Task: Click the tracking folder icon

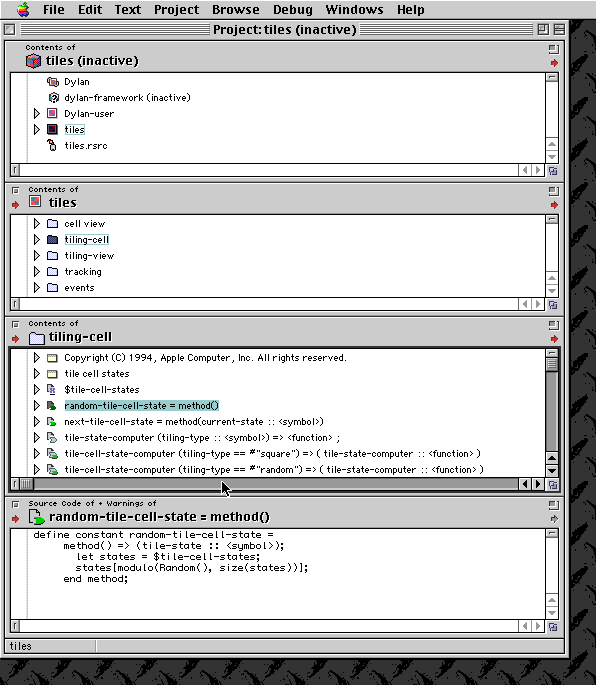Action: point(52,272)
